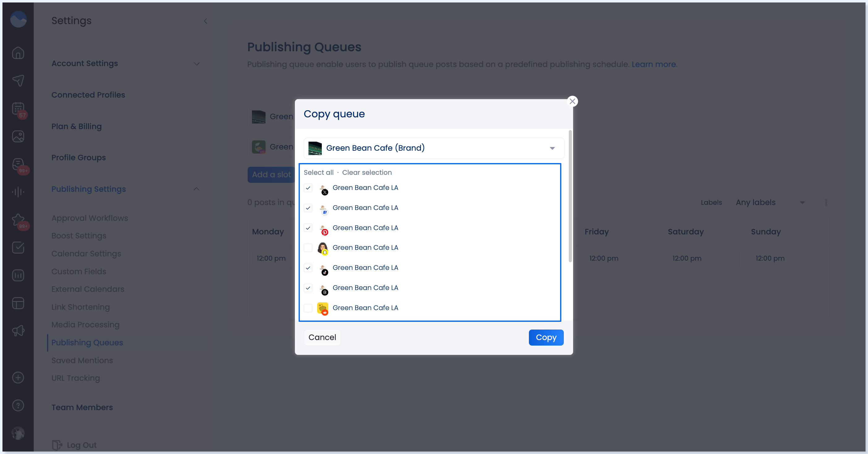The width and height of the screenshot is (868, 454).
Task: Uncheck the second Green Bean Cafe LA checkbox, above Pinterest
Action: [x=308, y=208]
